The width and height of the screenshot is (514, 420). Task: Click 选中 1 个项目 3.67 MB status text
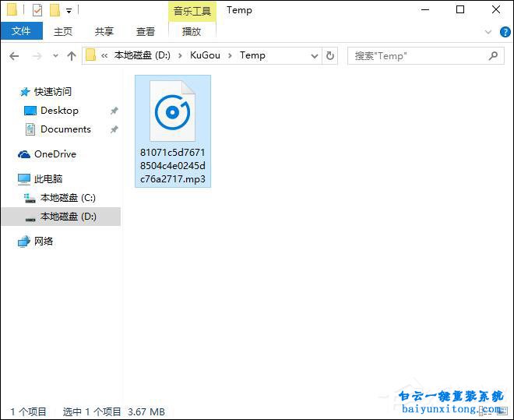(x=114, y=411)
